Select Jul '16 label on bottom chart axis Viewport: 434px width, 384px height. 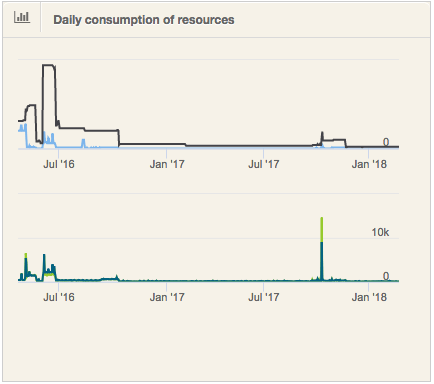point(59,297)
